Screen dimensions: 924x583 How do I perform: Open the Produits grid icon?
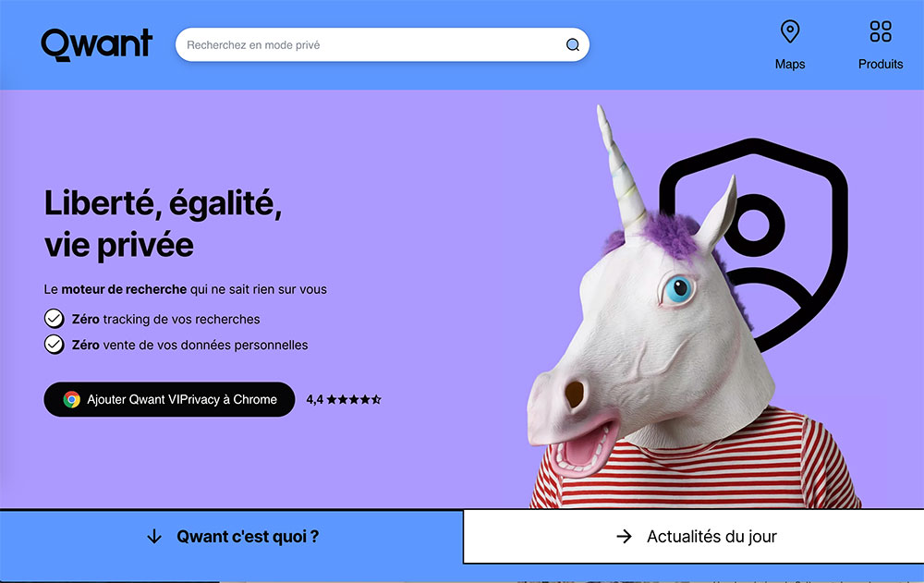(881, 31)
